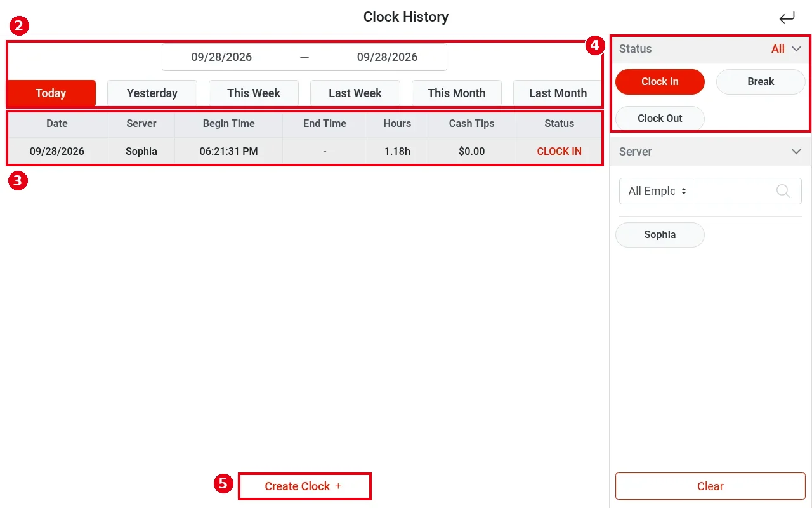Toggle the Clock Out status filter

(x=660, y=118)
